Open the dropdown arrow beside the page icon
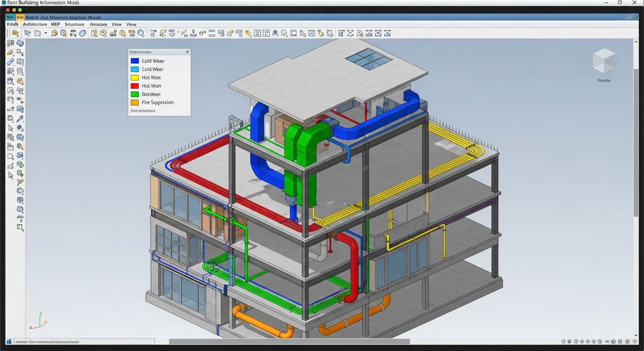Image resolution: width=644 pixels, height=351 pixels. coord(45,33)
